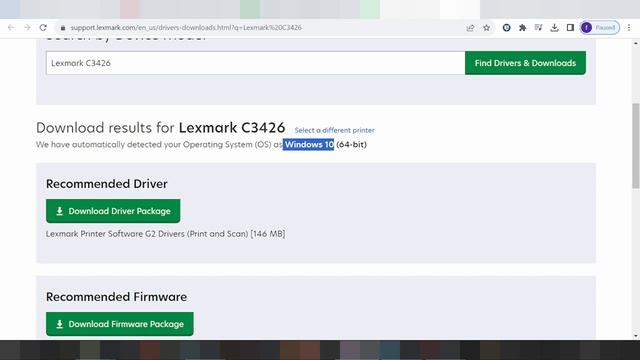Click the address bar URL
The width and height of the screenshot is (640, 360).
[186, 28]
